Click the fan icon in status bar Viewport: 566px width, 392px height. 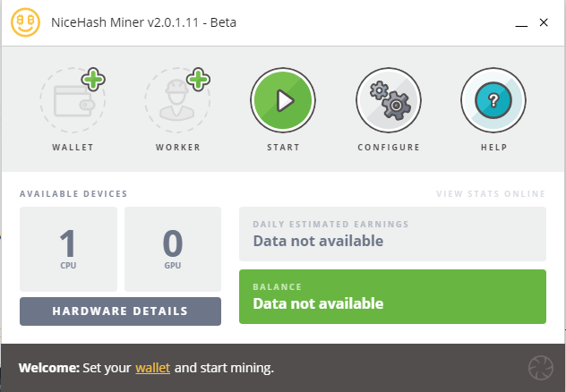541,368
